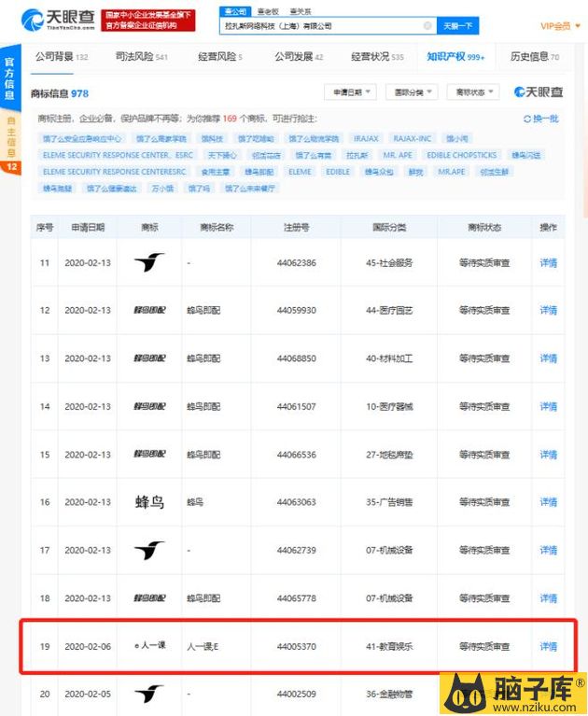Open 详情 for 人一课E trademark

(548, 647)
